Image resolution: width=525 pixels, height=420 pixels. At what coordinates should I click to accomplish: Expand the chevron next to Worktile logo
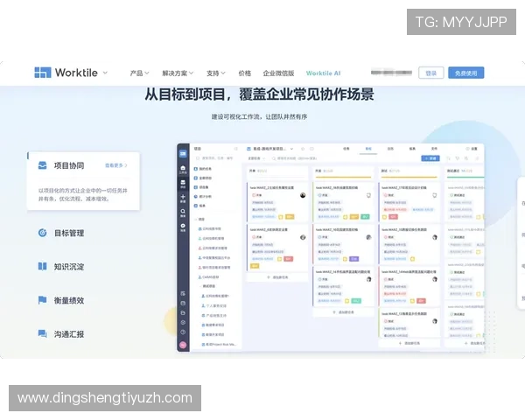(x=105, y=73)
